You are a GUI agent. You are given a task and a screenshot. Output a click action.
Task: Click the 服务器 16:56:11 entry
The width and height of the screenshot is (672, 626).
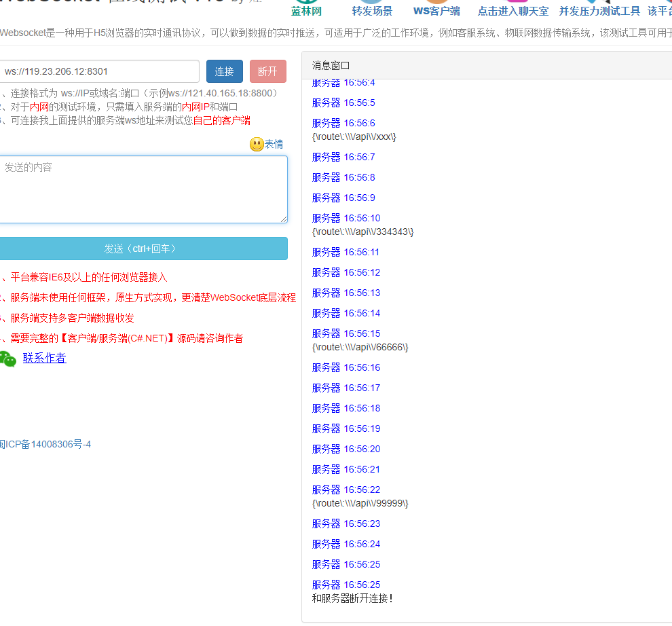[x=346, y=252]
